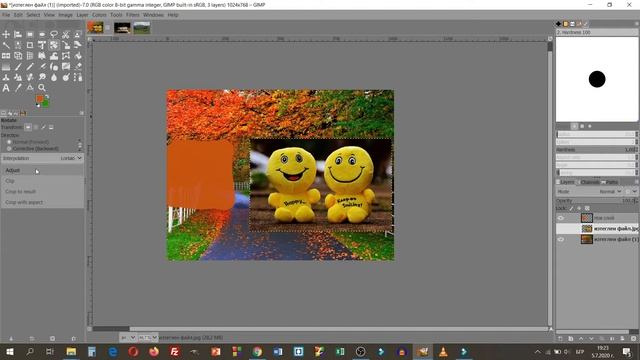Choose Crop to result clipping option
This screenshot has width=640, height=360.
click(42, 191)
